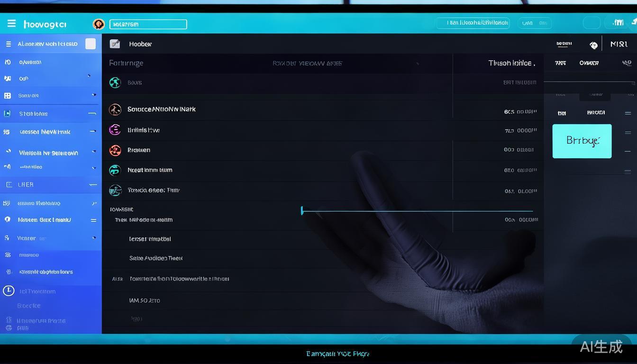The image size is (637, 364).
Task: Select the purple icon next to Iiniinis Hve
Action: click(115, 130)
